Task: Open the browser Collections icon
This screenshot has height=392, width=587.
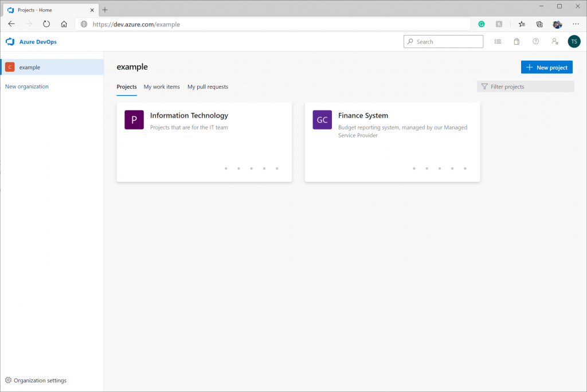Action: [539, 24]
